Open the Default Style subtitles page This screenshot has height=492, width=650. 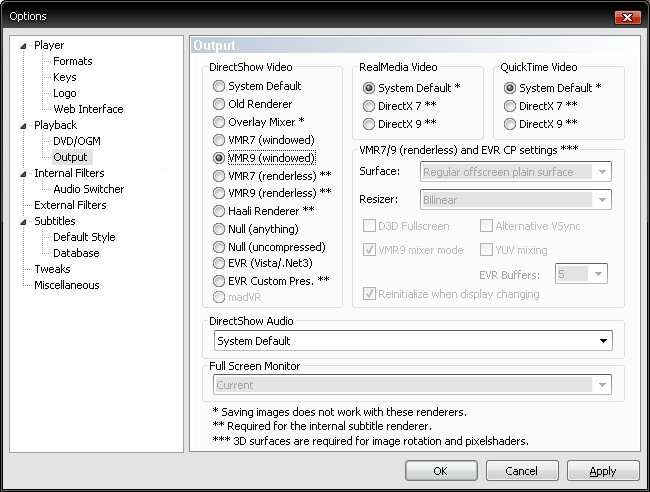click(x=84, y=237)
